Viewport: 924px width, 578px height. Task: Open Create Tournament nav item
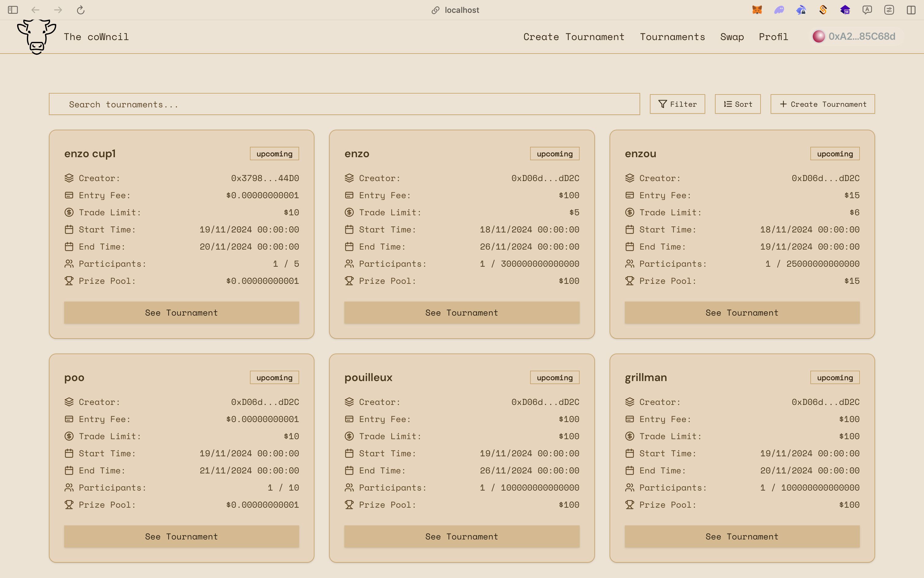(x=574, y=37)
